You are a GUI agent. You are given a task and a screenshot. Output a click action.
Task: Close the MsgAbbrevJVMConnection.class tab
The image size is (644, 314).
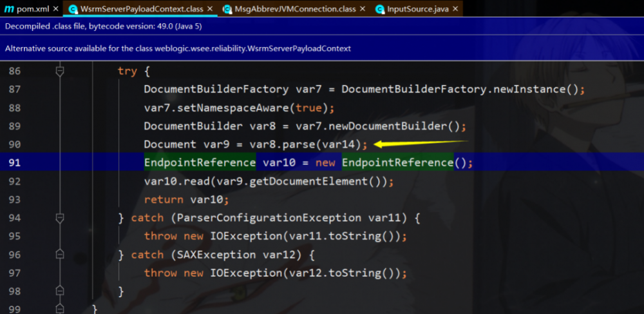[x=362, y=8]
